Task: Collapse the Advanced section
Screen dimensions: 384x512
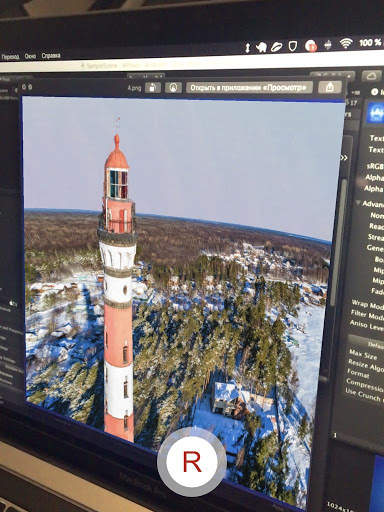Action: [x=358, y=203]
